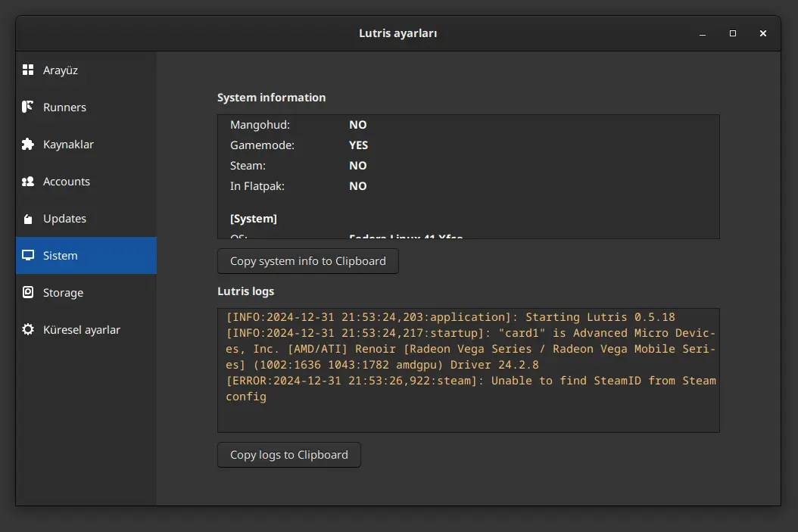This screenshot has height=532, width=798.
Task: Open the Updates section
Action: [x=86, y=219]
